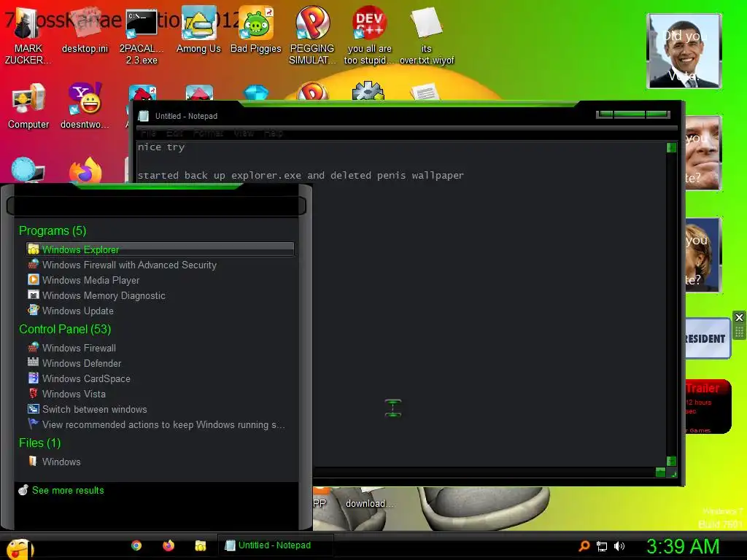747x560 pixels.
Task: Open the Computer desktop icon
Action: pos(28,106)
